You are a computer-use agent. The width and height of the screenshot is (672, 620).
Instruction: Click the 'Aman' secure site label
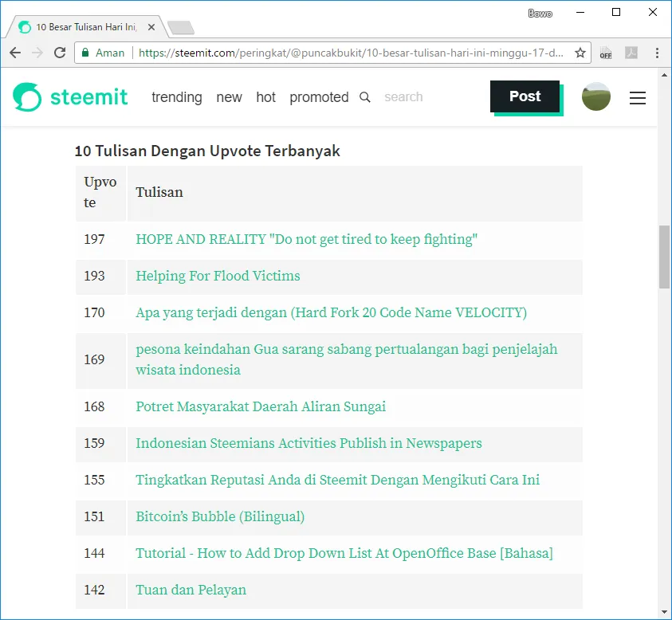click(110, 53)
